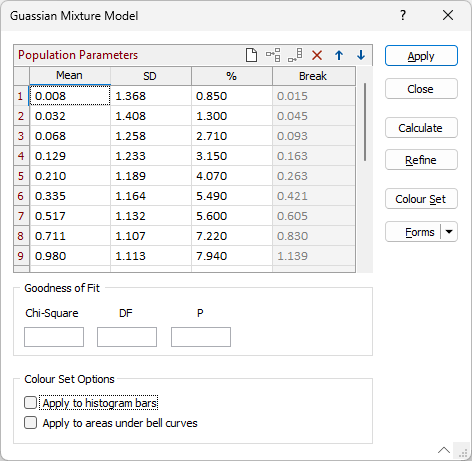
Task: Click the Chi-Square input field
Action: 54,337
